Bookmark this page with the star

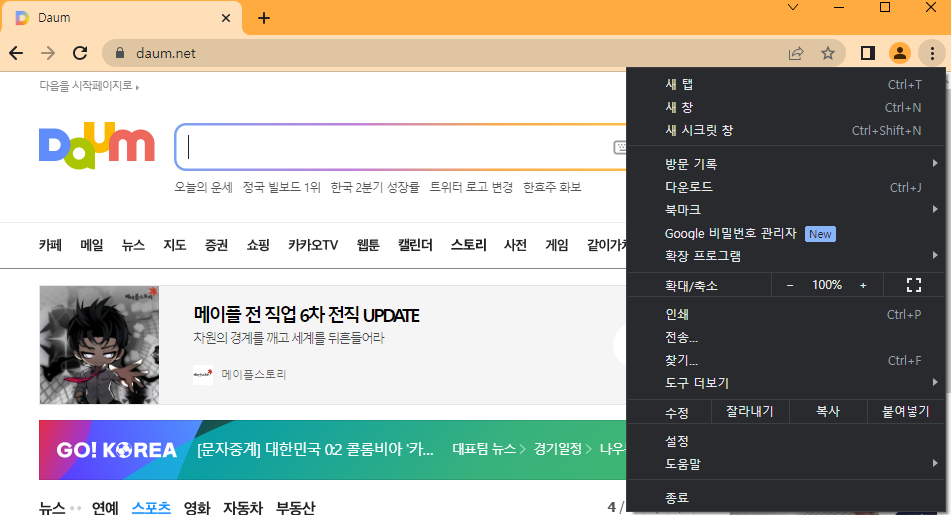point(828,53)
